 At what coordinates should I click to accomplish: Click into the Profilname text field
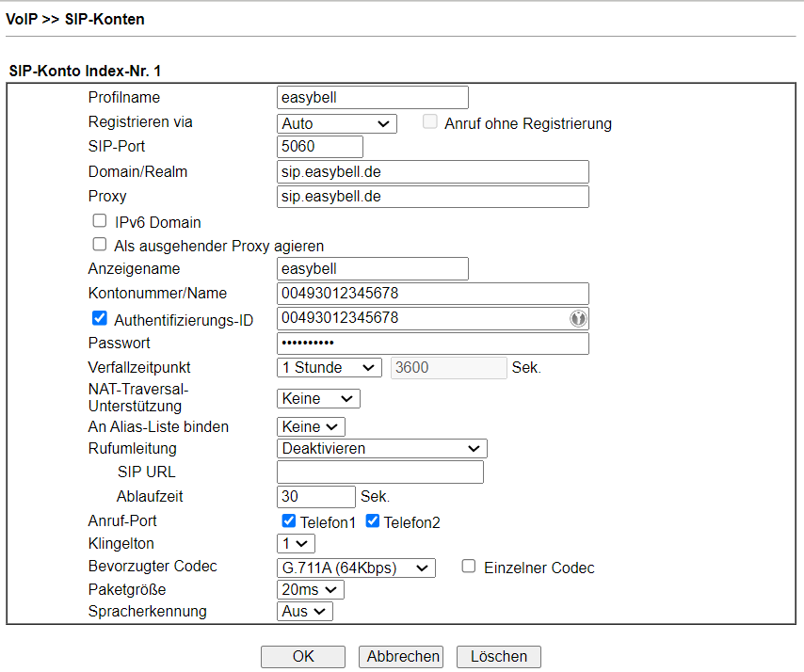tap(372, 98)
